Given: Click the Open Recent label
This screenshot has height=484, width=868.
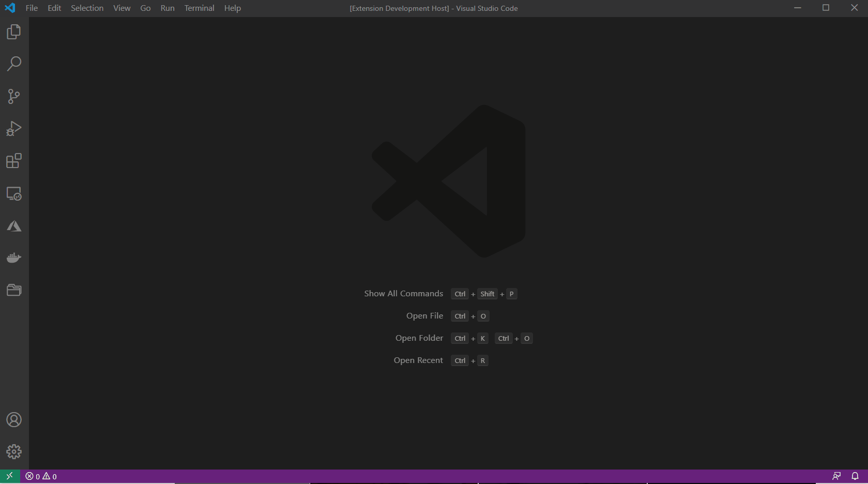Looking at the screenshot, I should point(418,360).
